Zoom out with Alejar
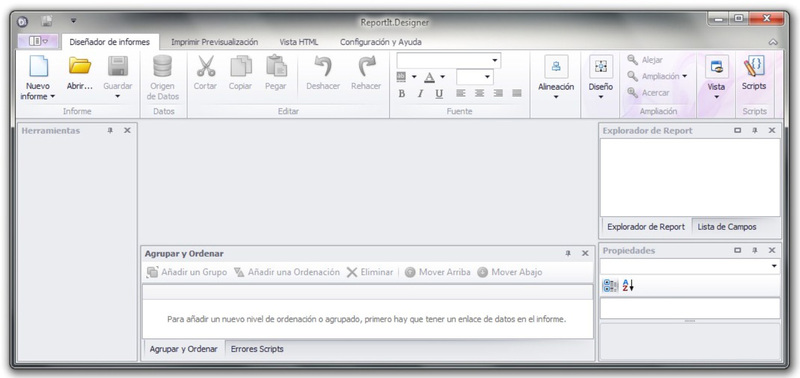 pyautogui.click(x=645, y=60)
